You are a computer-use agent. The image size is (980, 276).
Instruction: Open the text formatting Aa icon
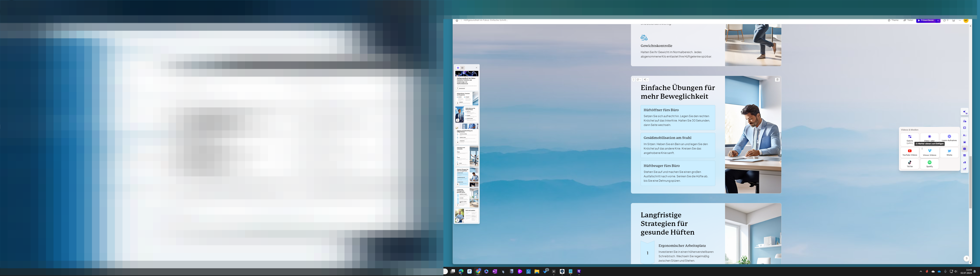click(964, 135)
